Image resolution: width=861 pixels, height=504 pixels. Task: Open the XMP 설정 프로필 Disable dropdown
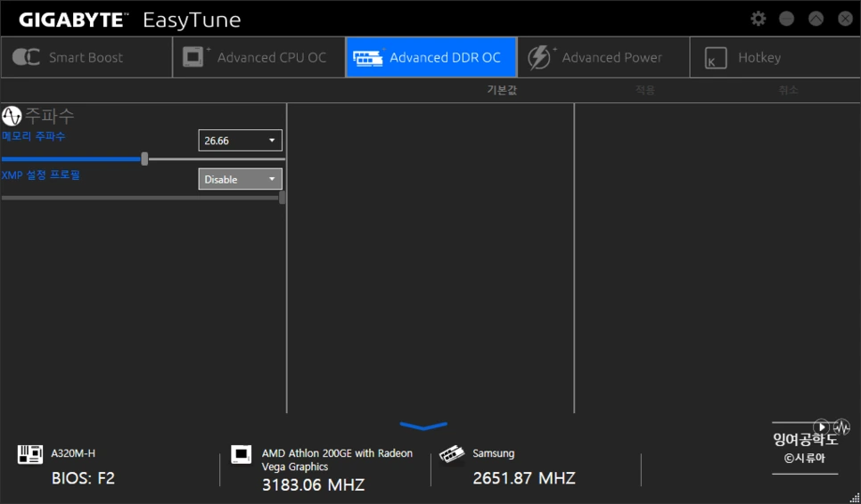click(240, 179)
